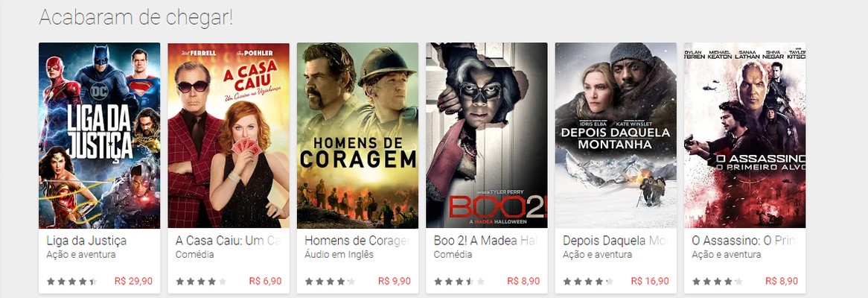Screen dimensions: 868x298
Task: Click the Depois Daquela Montanha title link
Action: point(616,241)
